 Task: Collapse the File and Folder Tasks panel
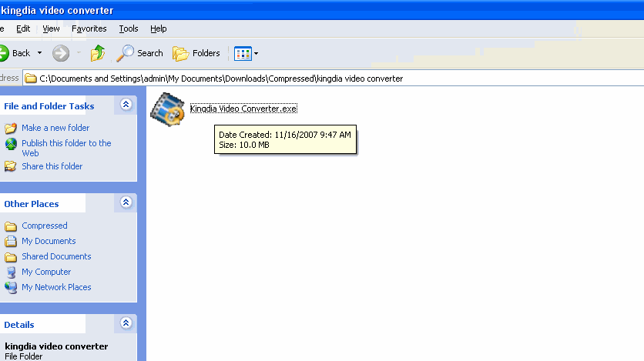(x=126, y=105)
